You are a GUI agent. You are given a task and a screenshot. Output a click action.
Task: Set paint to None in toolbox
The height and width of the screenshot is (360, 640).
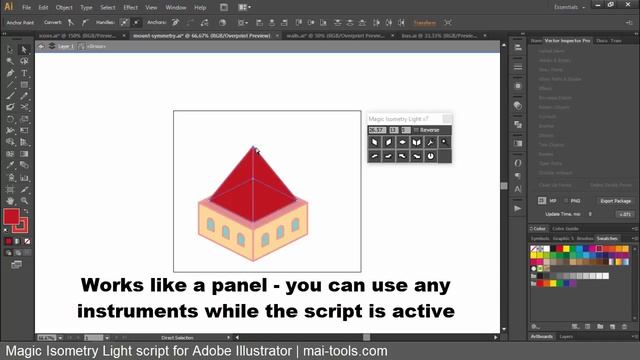click(27, 241)
